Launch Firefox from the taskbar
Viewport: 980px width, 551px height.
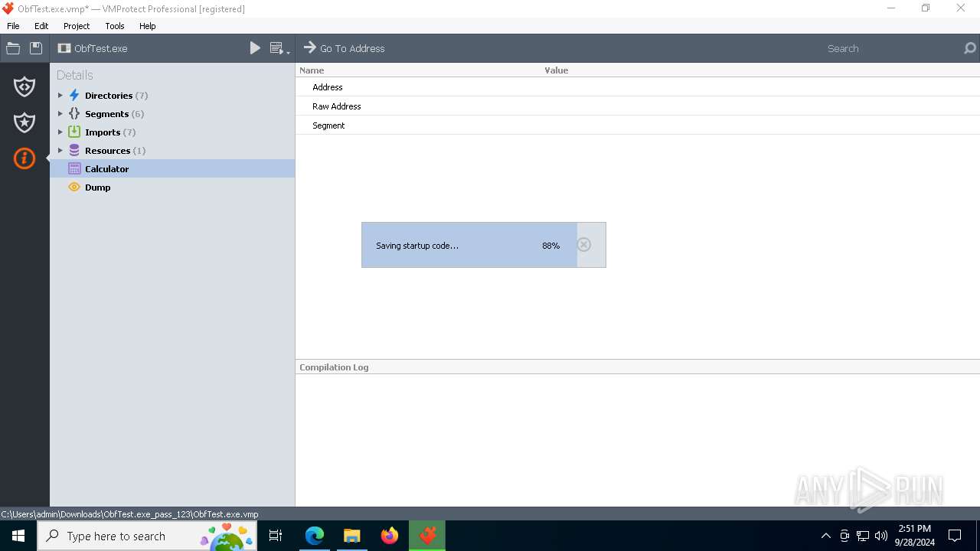tap(390, 536)
